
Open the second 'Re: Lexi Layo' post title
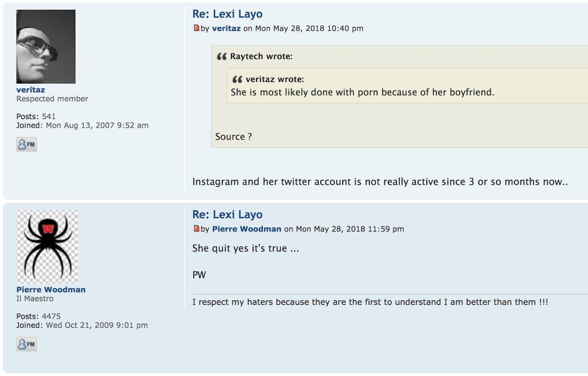pyautogui.click(x=227, y=214)
